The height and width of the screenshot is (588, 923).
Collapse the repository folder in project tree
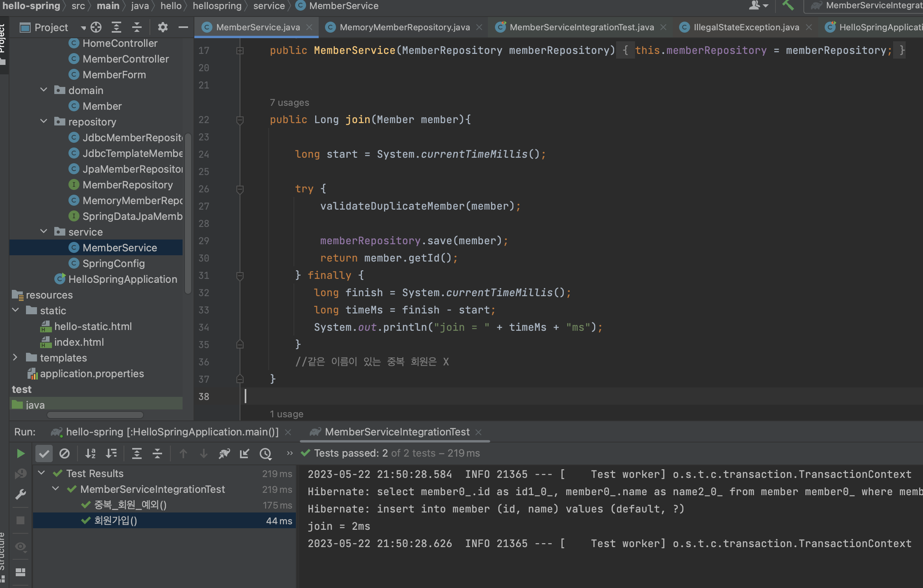[43, 122]
